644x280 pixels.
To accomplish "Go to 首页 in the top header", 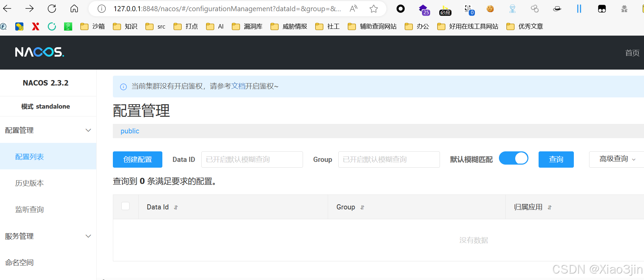I will (632, 53).
